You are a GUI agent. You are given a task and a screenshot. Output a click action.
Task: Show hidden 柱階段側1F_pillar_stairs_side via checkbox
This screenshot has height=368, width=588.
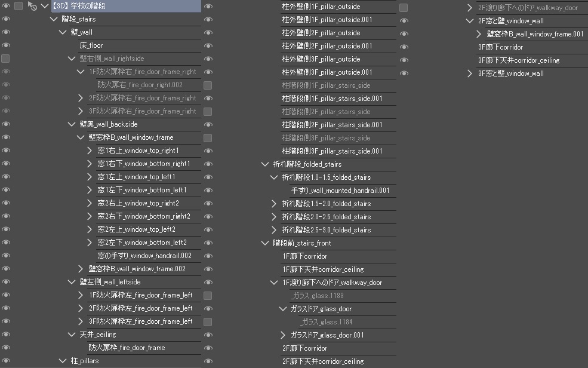tap(208, 85)
